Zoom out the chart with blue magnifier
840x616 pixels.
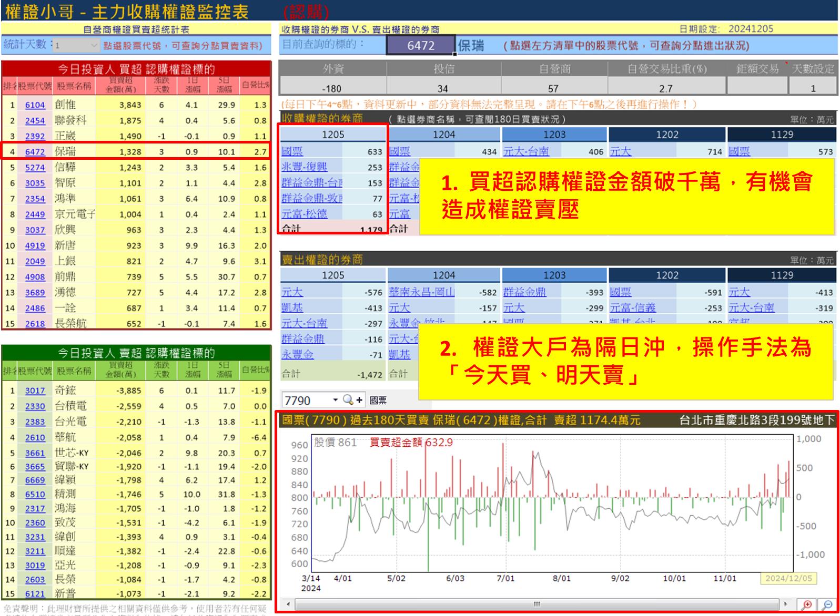tap(827, 604)
